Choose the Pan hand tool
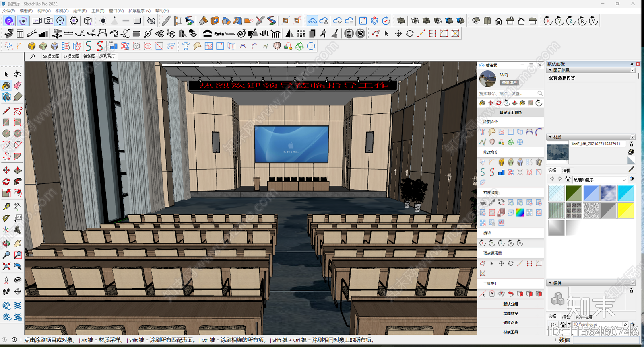 [x=18, y=243]
